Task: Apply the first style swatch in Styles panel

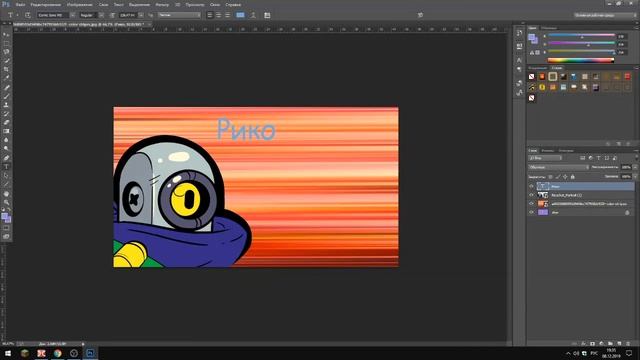Action: pyautogui.click(x=531, y=77)
